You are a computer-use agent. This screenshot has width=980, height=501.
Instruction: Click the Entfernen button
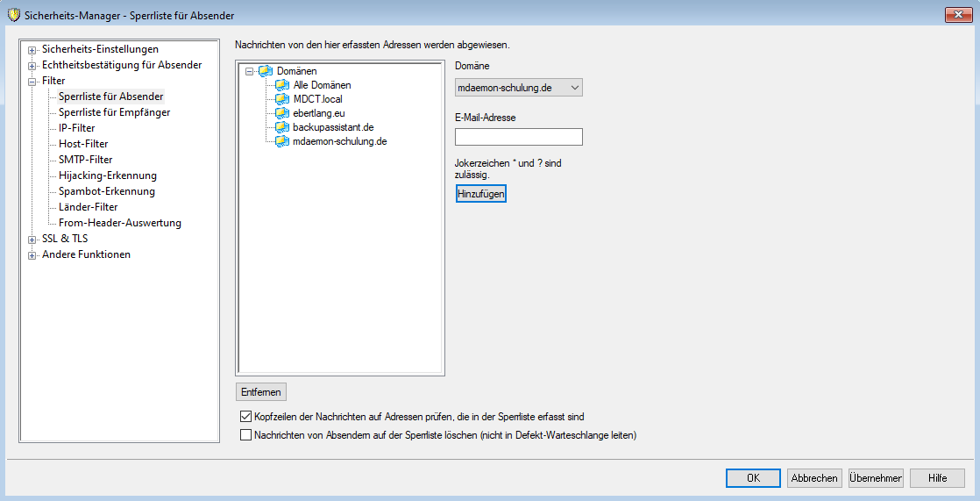261,392
